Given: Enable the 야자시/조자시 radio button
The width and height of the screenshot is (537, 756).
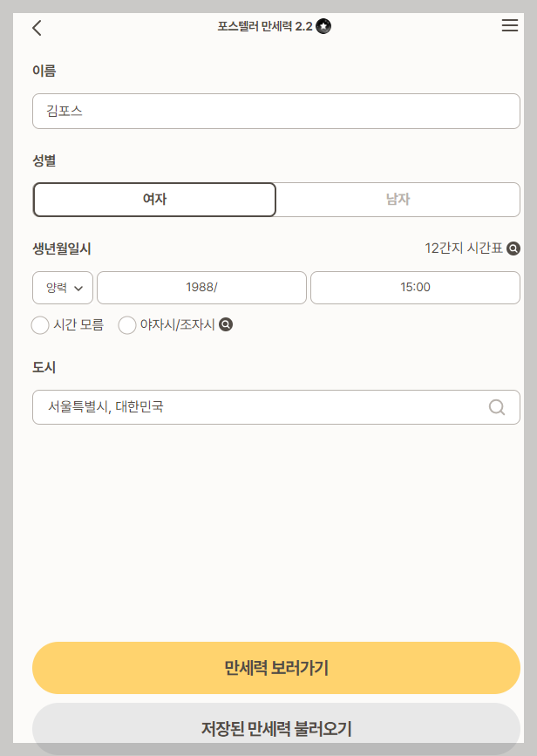Looking at the screenshot, I should 126,324.
